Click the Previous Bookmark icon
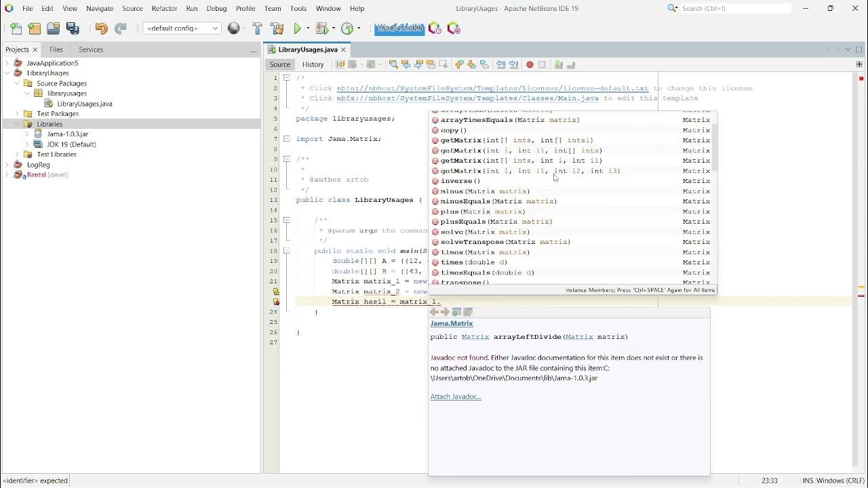 [x=459, y=64]
